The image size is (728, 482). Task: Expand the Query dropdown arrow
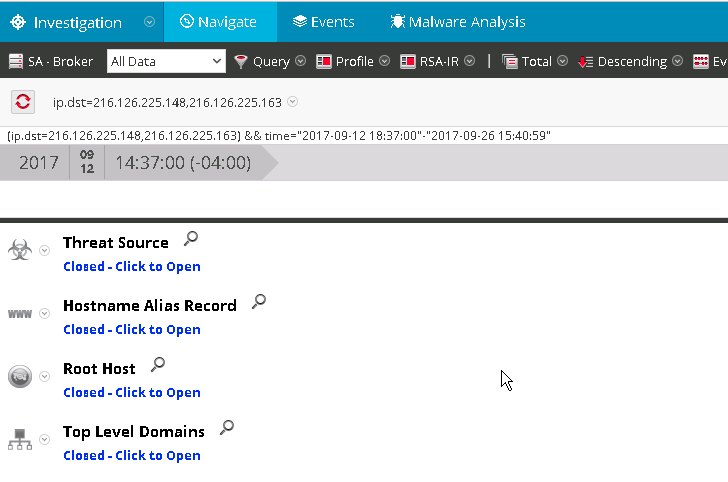(301, 61)
